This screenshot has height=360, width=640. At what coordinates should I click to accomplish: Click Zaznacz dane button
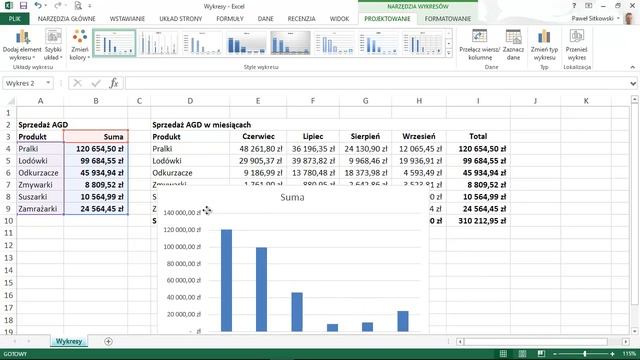[x=513, y=45]
